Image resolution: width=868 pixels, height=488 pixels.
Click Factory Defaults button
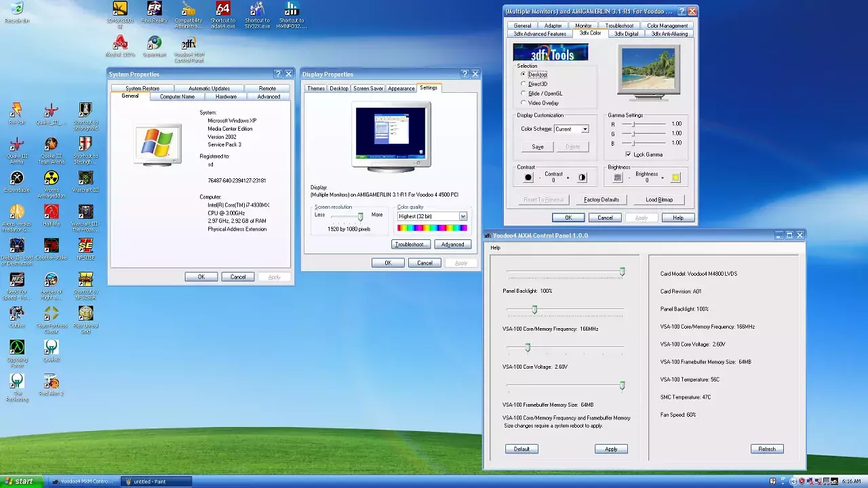[x=601, y=200]
